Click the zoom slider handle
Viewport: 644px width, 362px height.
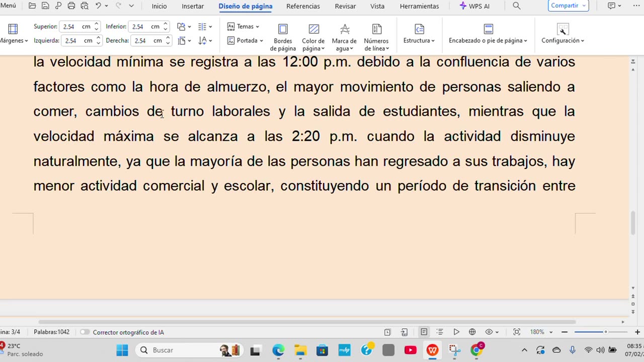tap(605, 332)
